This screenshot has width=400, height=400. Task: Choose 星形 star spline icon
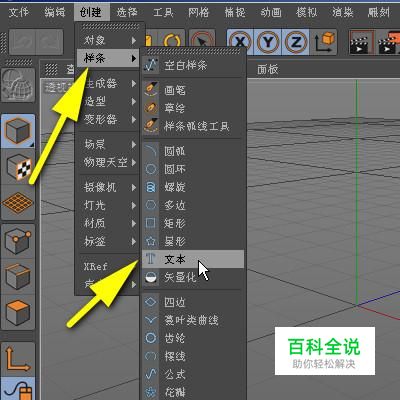pos(151,241)
